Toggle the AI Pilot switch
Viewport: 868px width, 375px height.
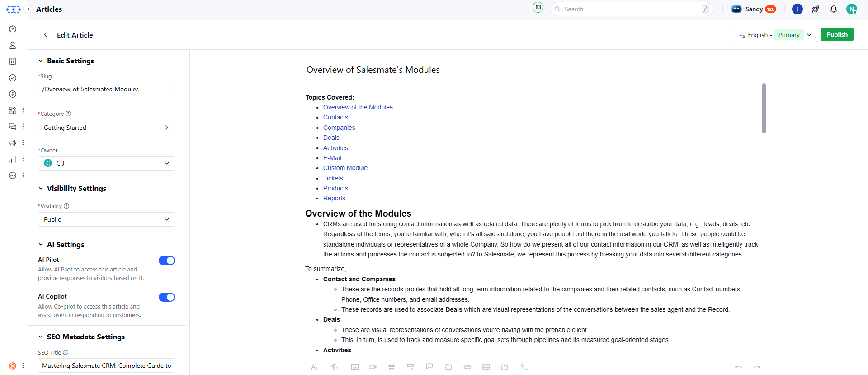[167, 261]
